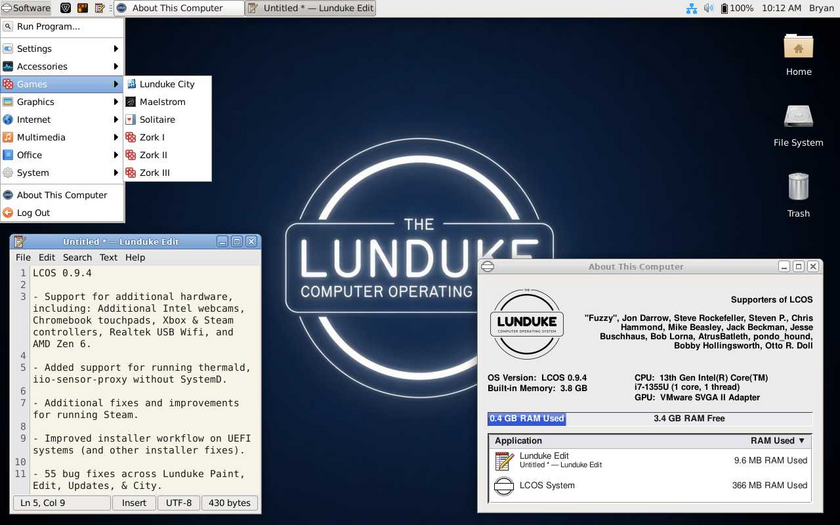Expand the System submenu

click(x=62, y=172)
